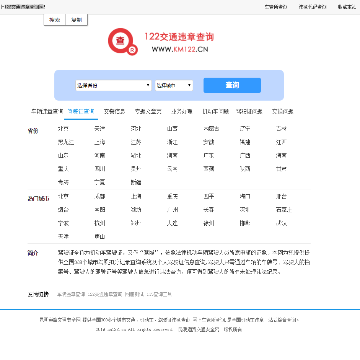Select 海南 province link

281,156
